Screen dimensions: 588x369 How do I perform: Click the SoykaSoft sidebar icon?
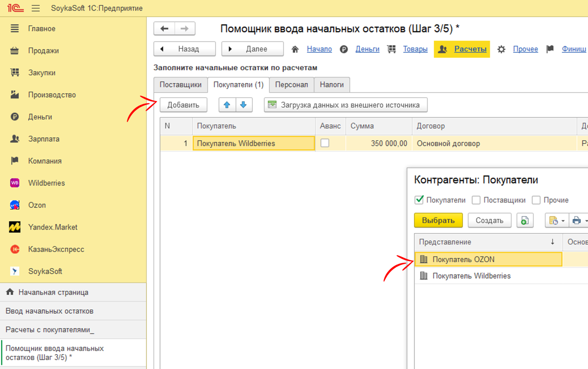pyautogui.click(x=15, y=271)
